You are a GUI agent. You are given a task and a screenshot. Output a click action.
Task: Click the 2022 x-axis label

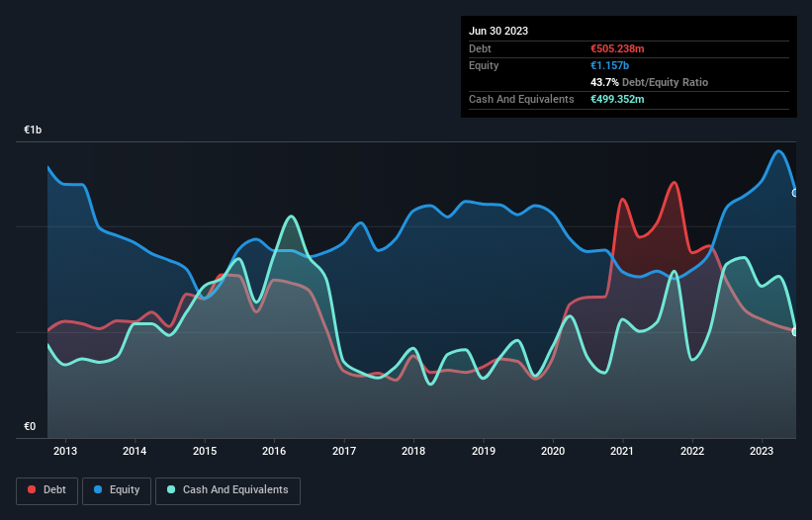tap(692, 451)
